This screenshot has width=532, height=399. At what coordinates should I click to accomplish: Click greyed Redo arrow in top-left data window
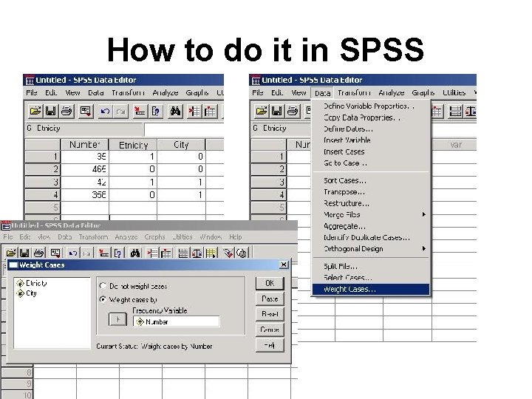coord(120,112)
